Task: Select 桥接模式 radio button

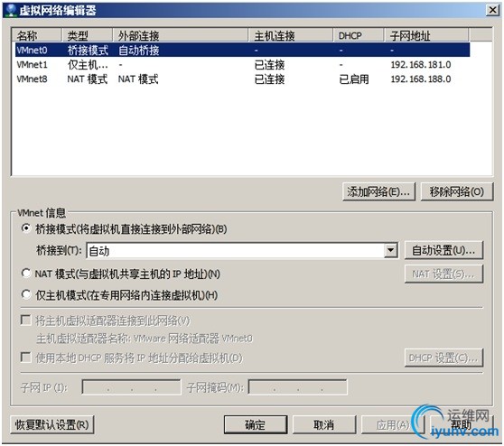Action: point(26,228)
